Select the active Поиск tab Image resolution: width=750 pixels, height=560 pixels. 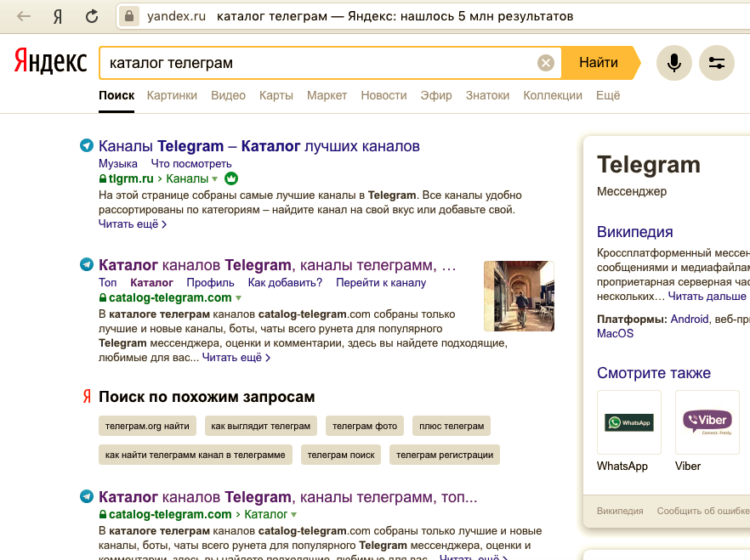(x=116, y=95)
